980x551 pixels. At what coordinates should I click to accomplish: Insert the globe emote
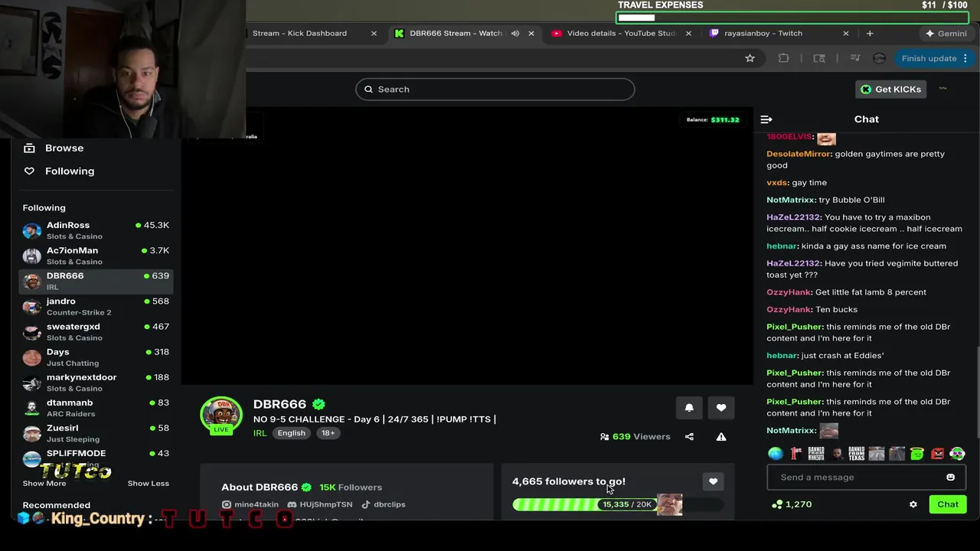(776, 454)
